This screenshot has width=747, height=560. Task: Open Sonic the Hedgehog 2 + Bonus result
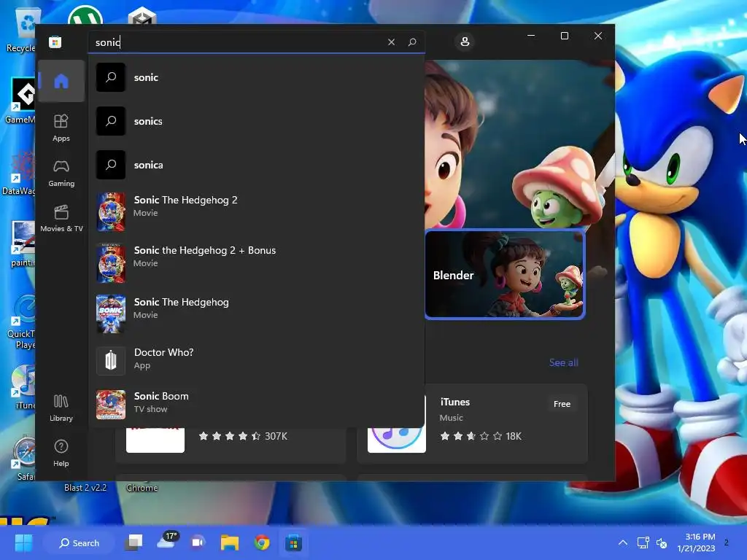[256, 262]
